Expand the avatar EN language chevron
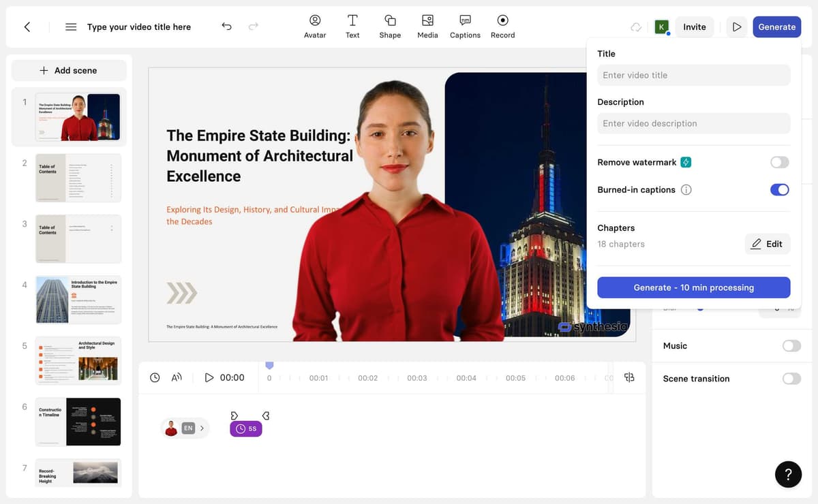 pyautogui.click(x=202, y=428)
